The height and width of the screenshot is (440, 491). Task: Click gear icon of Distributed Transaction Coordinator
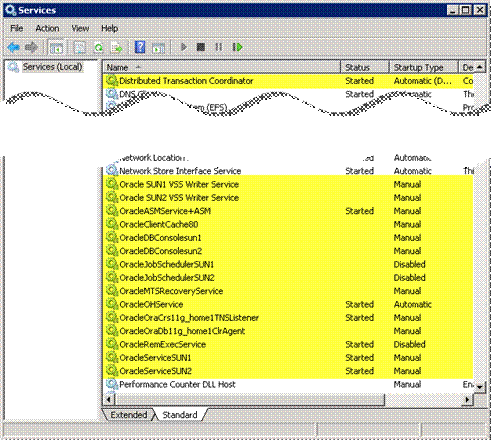pyautogui.click(x=112, y=81)
